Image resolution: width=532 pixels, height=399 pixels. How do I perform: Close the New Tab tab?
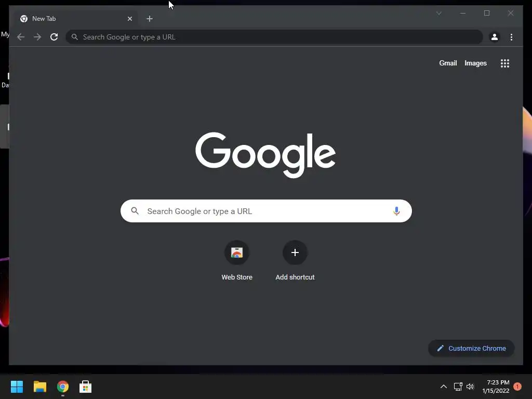click(x=129, y=19)
